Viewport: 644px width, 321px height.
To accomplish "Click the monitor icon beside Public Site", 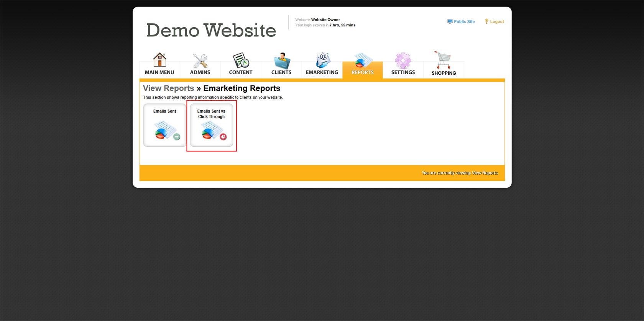I will (450, 22).
